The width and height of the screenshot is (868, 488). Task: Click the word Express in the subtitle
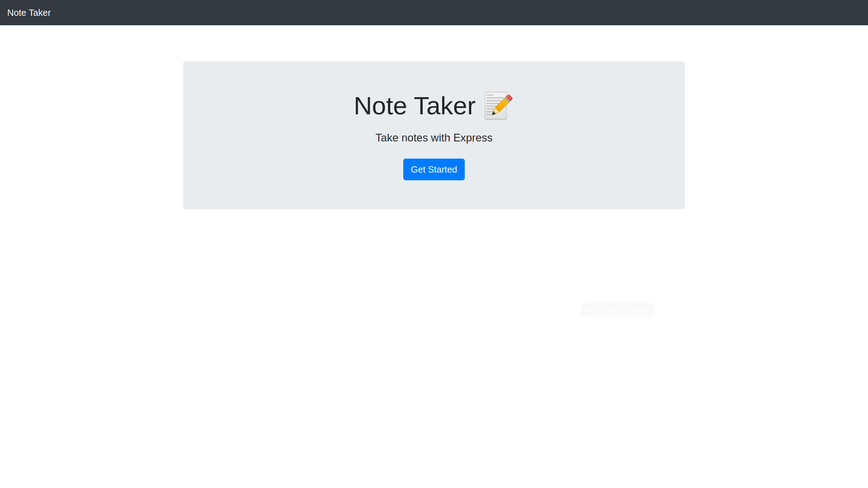(x=473, y=138)
